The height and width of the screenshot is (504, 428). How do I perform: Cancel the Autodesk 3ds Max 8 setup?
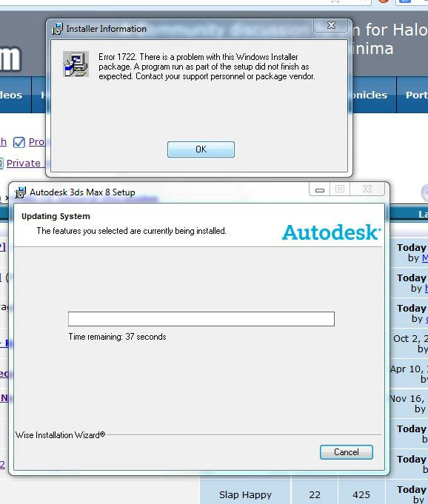347,452
